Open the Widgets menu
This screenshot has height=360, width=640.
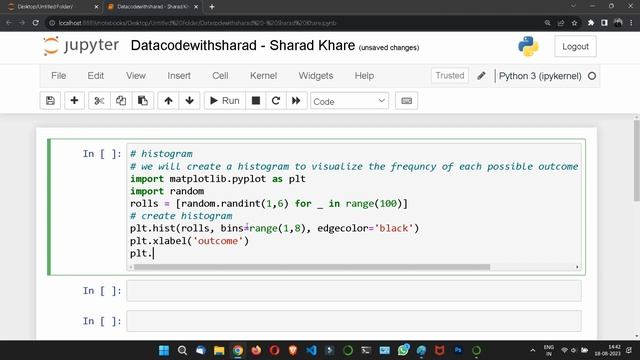coord(316,76)
